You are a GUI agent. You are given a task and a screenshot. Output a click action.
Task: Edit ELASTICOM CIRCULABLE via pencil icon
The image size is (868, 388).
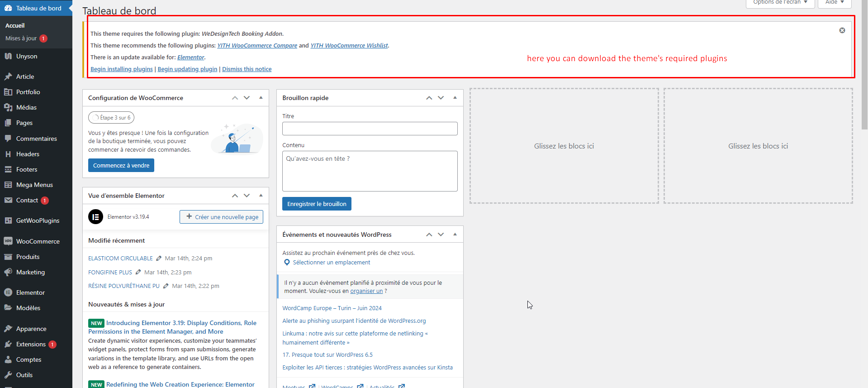[159, 258]
